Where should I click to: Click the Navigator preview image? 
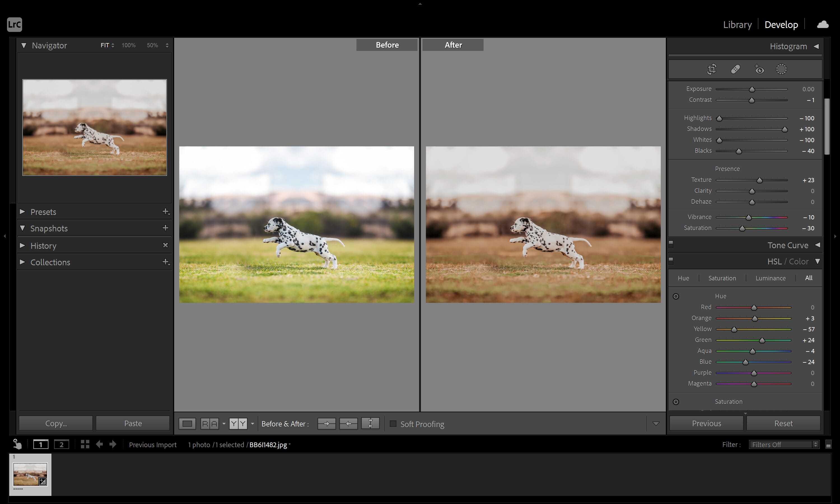point(94,127)
